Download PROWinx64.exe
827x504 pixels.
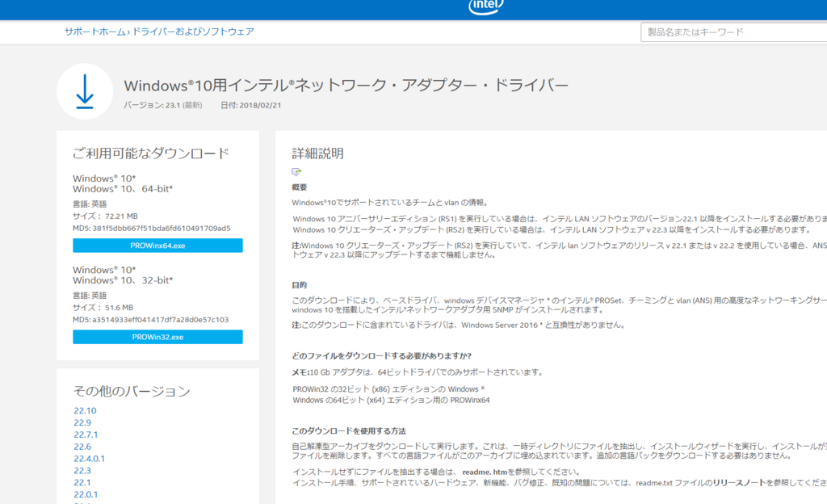click(157, 246)
